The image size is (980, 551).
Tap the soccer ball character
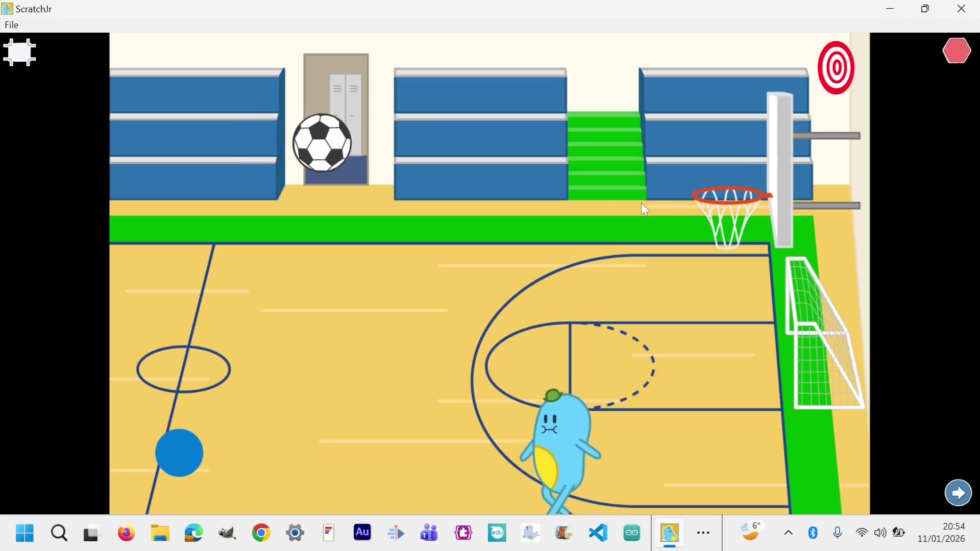[x=322, y=143]
